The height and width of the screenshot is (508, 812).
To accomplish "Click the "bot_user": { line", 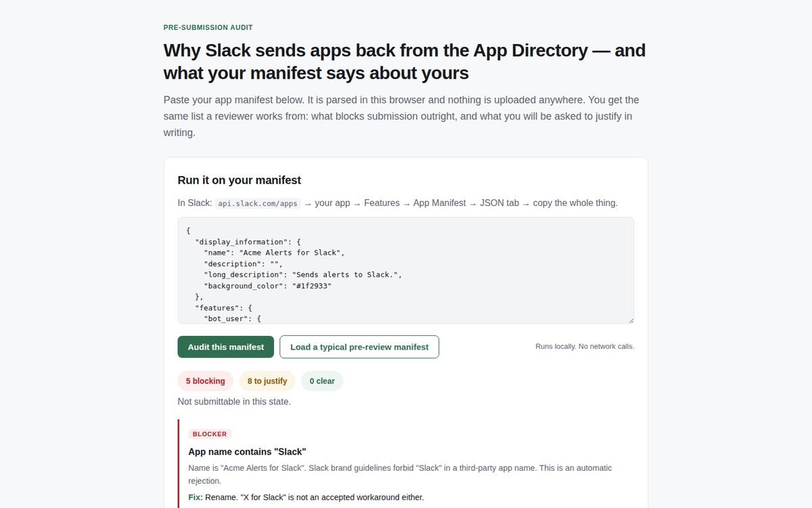I will [x=232, y=318].
